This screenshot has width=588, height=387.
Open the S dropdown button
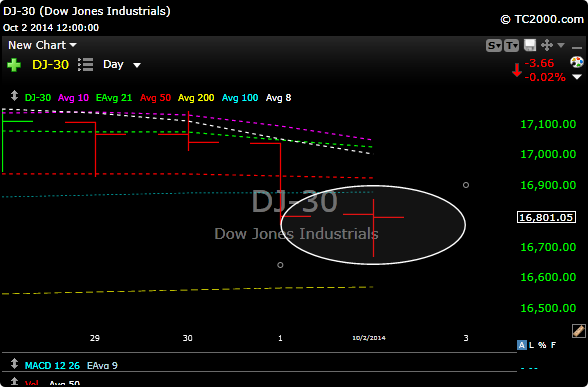[494, 46]
